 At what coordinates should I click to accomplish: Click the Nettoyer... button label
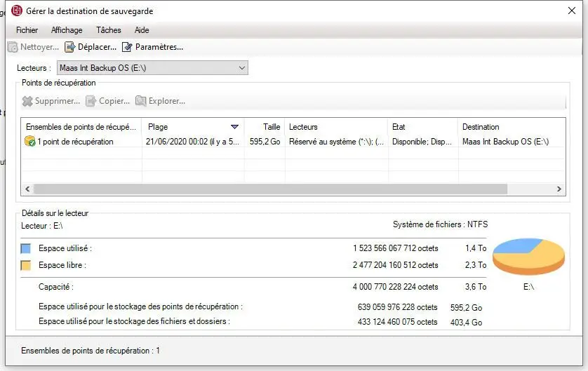(x=39, y=47)
